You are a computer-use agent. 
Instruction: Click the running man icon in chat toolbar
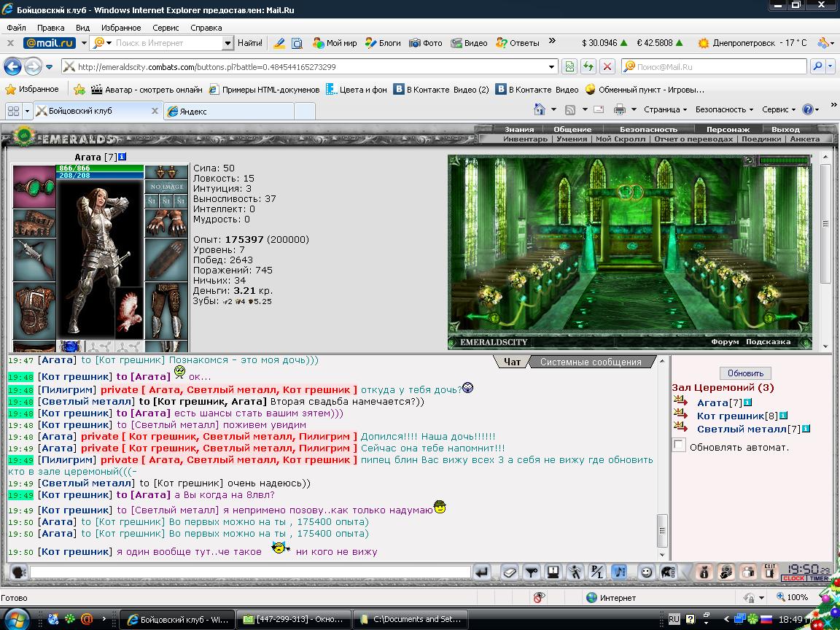coord(575,572)
